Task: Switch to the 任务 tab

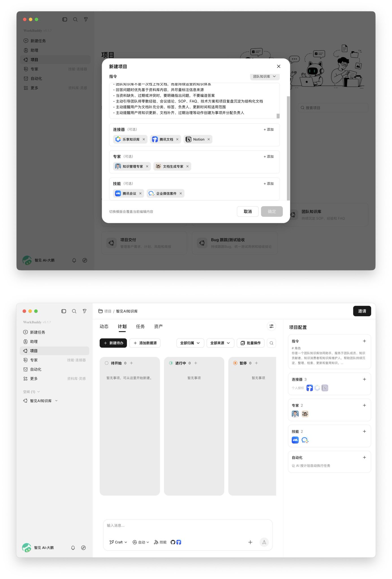Action: [x=140, y=326]
